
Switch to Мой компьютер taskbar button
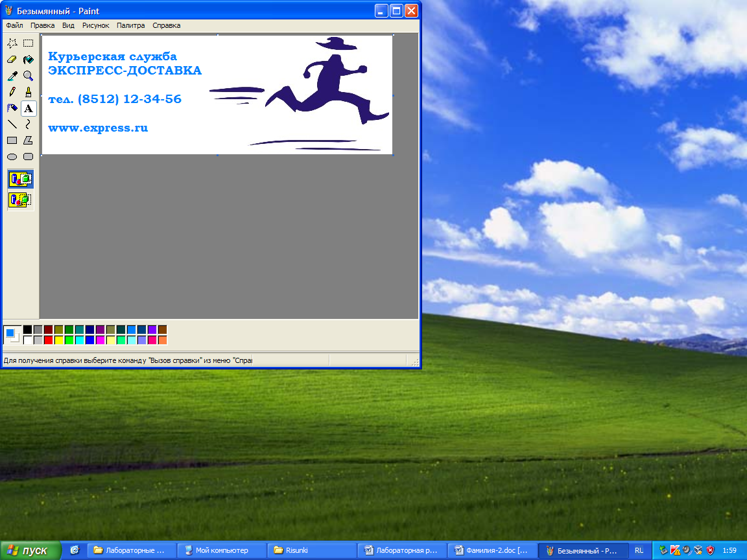222,550
